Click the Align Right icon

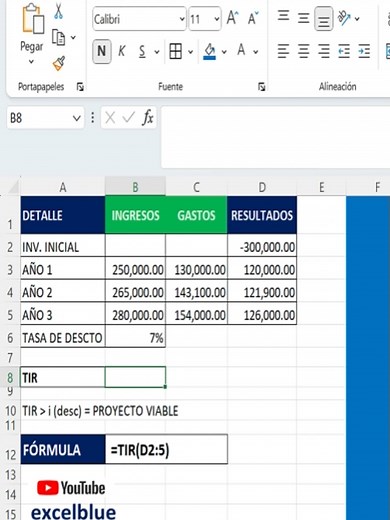coord(323,51)
